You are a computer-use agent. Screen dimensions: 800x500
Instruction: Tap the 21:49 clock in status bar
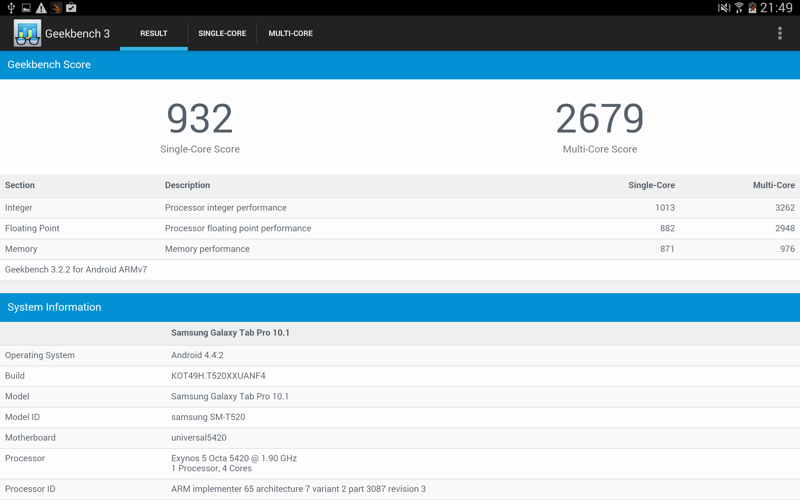pyautogui.click(x=777, y=8)
